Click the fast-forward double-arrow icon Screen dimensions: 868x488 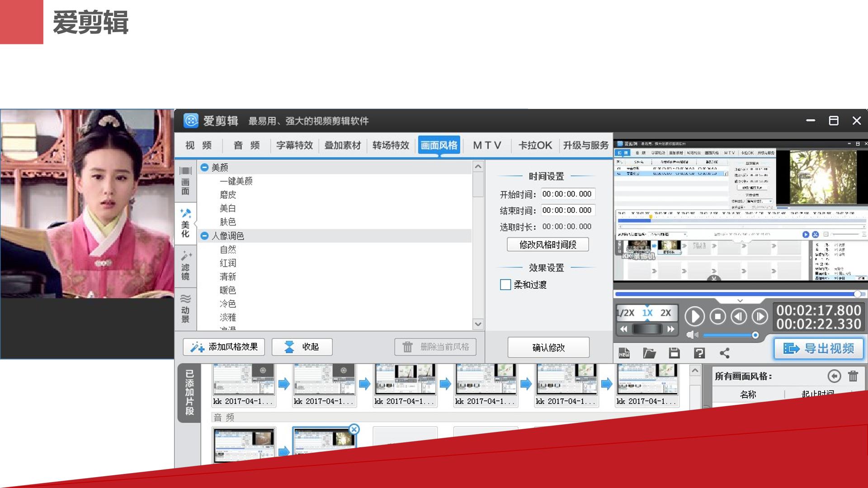671,329
